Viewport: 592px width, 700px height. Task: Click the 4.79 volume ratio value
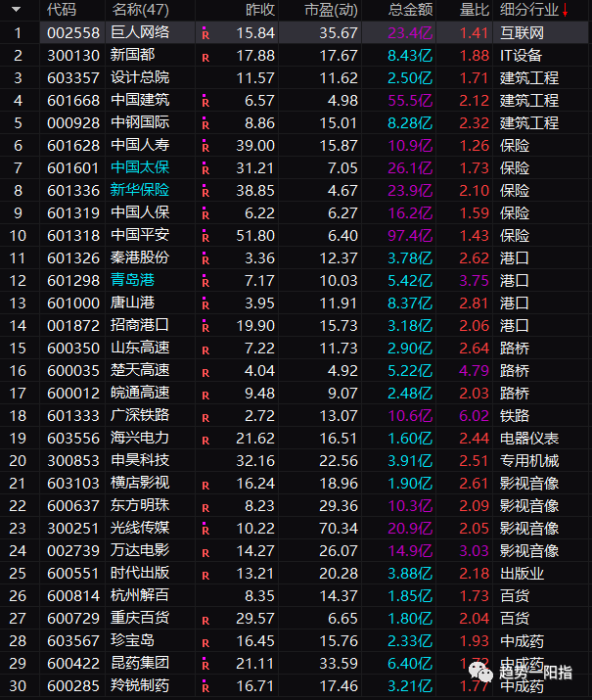pos(474,370)
